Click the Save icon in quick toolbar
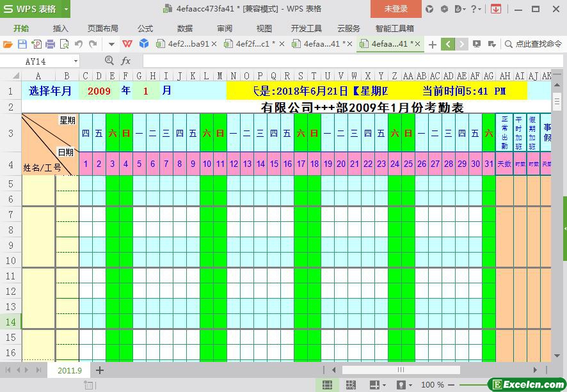The height and width of the screenshot is (392, 567). point(22,44)
